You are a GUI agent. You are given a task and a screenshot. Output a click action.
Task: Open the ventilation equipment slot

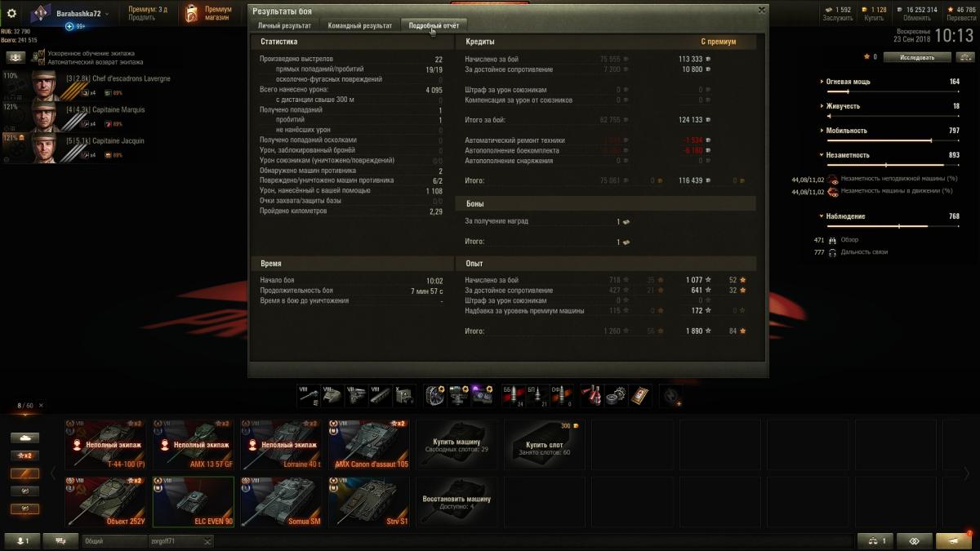click(435, 396)
